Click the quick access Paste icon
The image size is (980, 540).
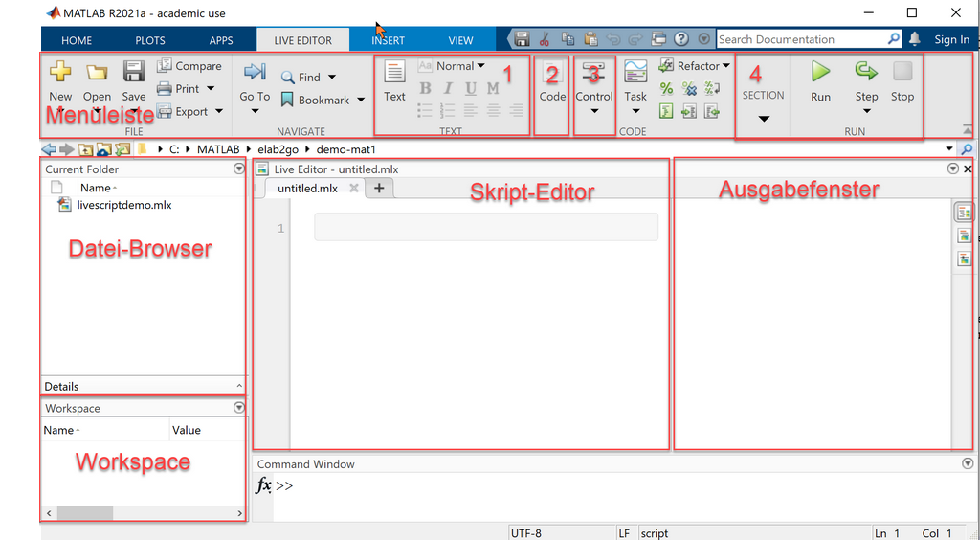click(x=590, y=38)
